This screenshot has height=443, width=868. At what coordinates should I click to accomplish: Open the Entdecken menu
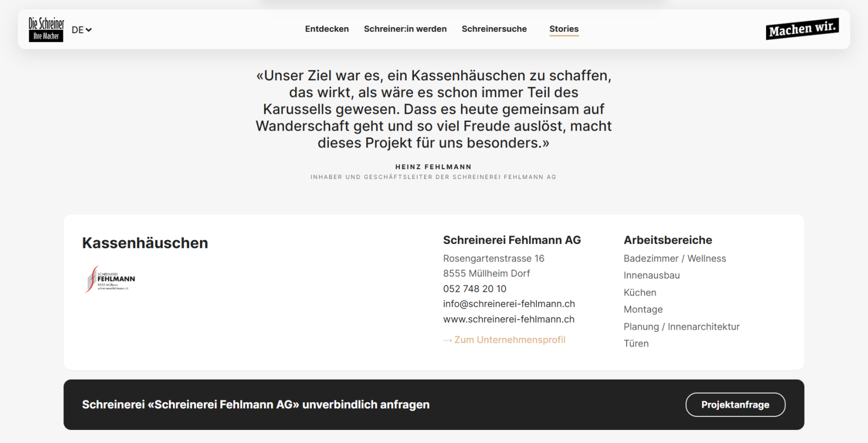coord(327,29)
